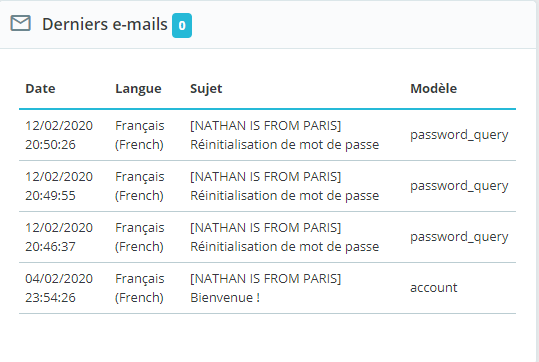The height and width of the screenshot is (362, 539).
Task: Select the email row dated 12/02/2020 20:49:55
Action: point(267,186)
